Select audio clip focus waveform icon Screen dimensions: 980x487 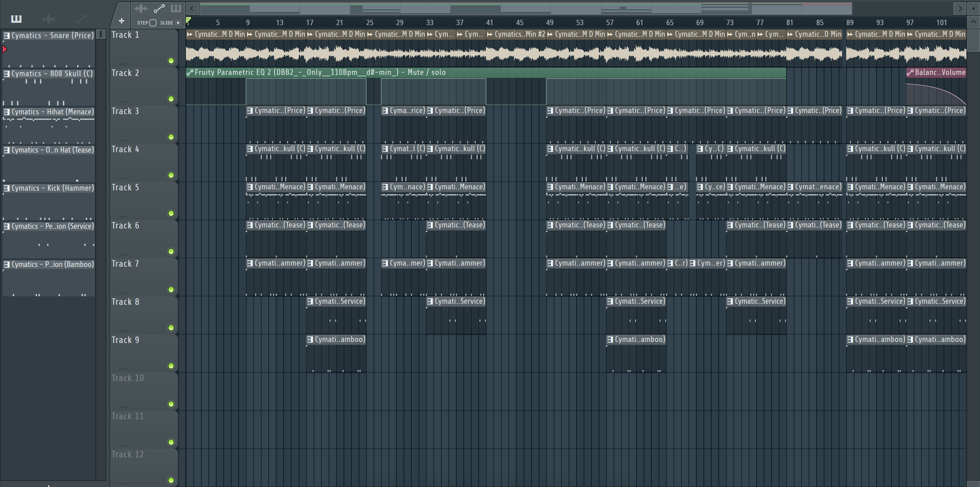pos(141,9)
